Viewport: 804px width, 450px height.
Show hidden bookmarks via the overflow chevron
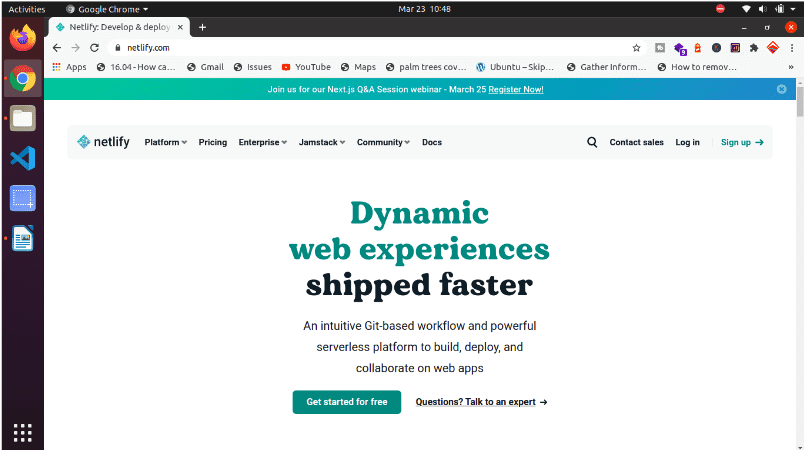(791, 67)
